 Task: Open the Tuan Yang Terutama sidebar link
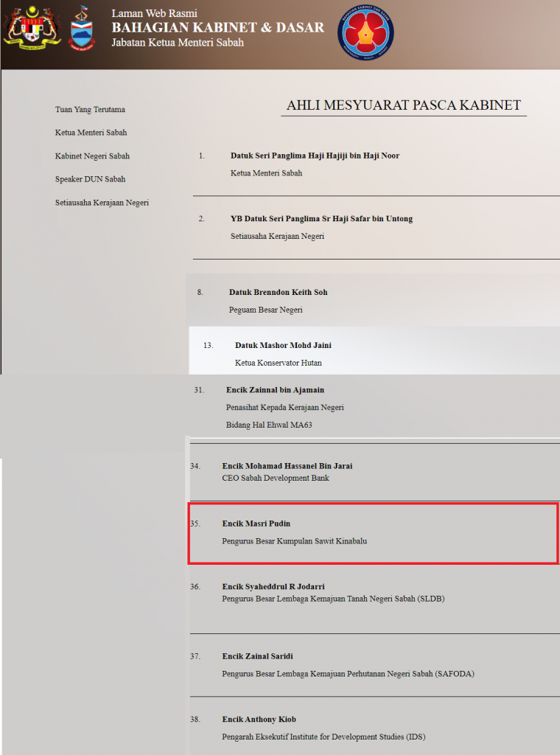tap(90, 109)
